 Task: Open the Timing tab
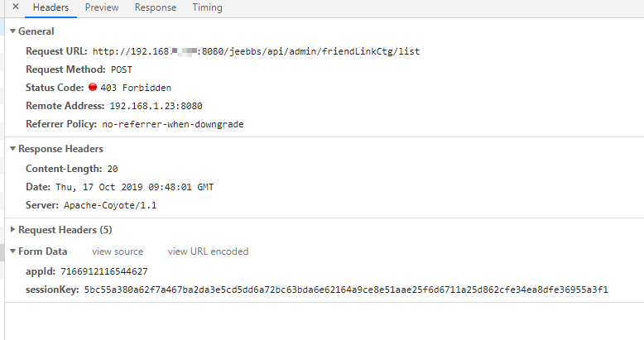[207, 7]
